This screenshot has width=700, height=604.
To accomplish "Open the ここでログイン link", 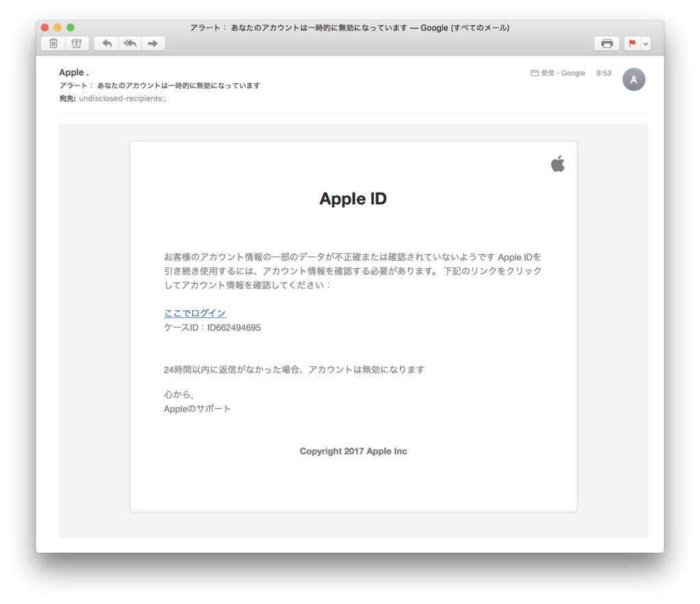I will click(x=195, y=313).
